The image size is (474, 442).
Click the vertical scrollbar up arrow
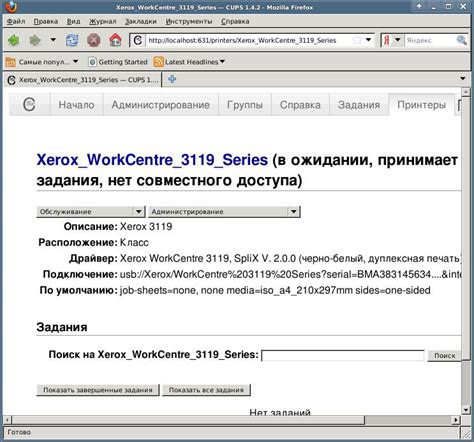[466, 92]
